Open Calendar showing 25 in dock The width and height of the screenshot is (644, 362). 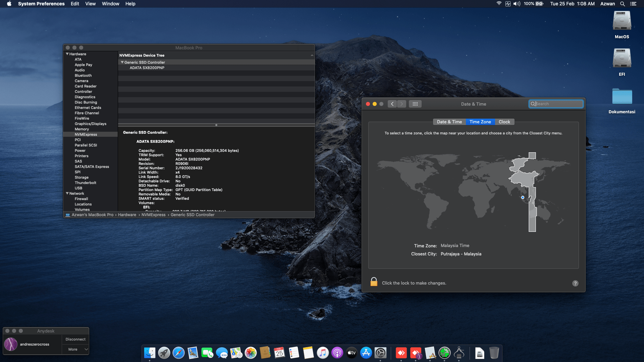(279, 353)
